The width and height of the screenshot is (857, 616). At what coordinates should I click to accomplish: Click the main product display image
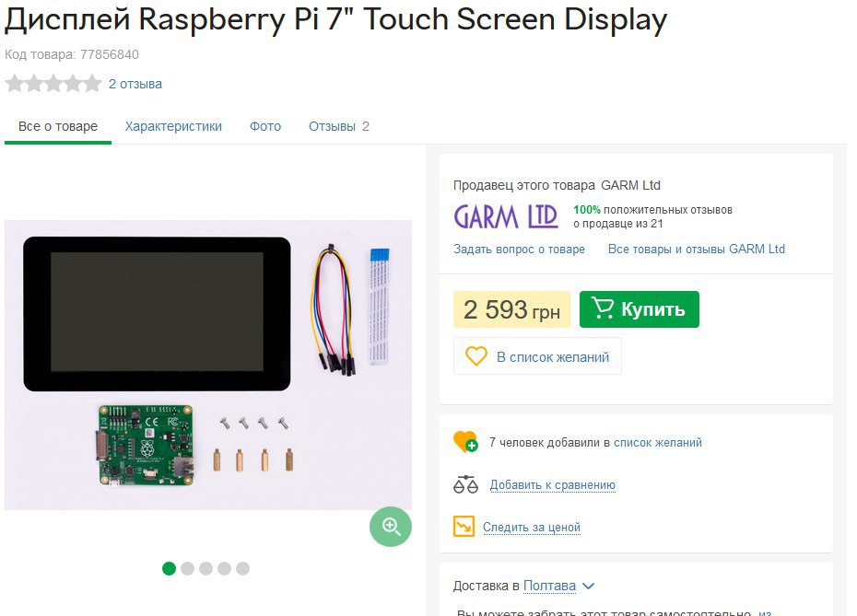[208, 365]
